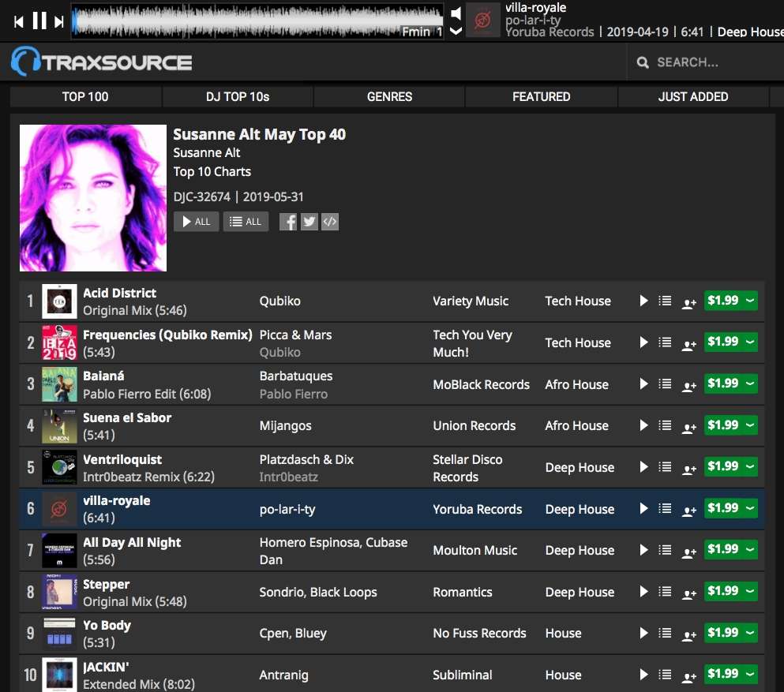The height and width of the screenshot is (692, 784).
Task: Add Suena el Sabor to queue
Action: (x=665, y=425)
